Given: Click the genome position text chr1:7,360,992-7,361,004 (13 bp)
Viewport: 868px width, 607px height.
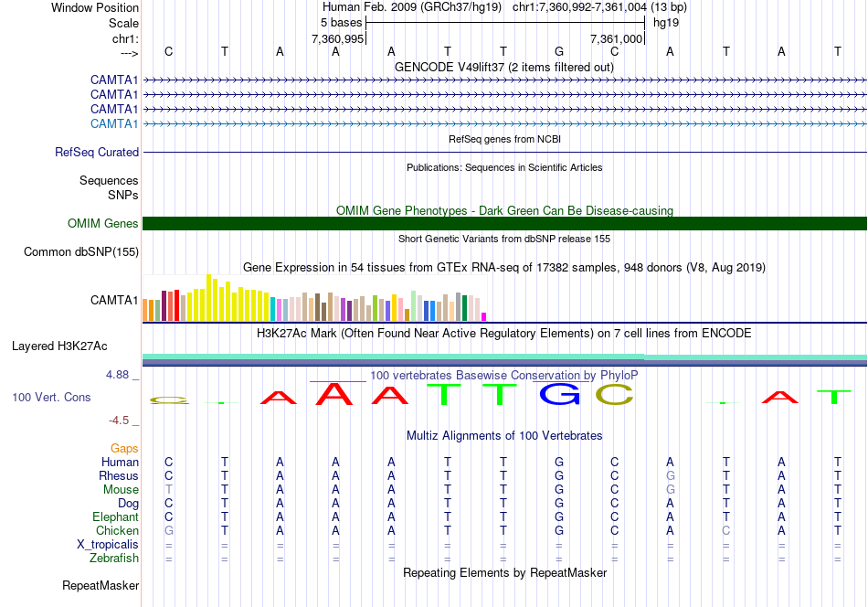Looking at the screenshot, I should point(599,7).
